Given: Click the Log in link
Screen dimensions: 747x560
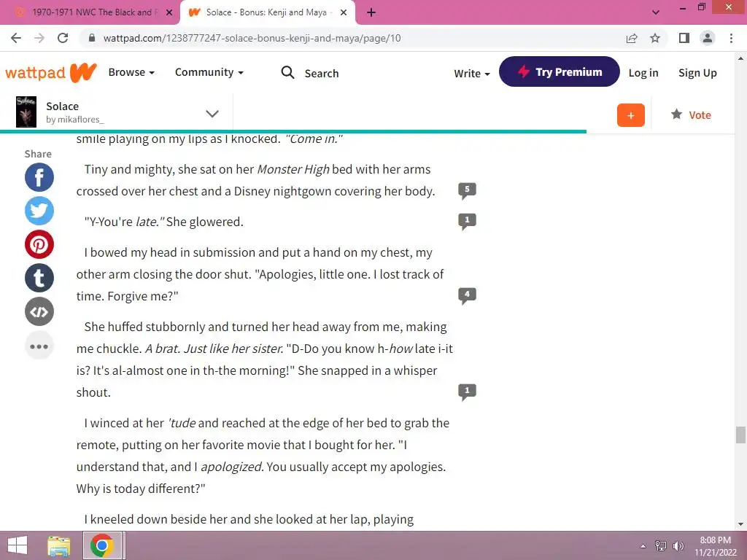Looking at the screenshot, I should [643, 73].
